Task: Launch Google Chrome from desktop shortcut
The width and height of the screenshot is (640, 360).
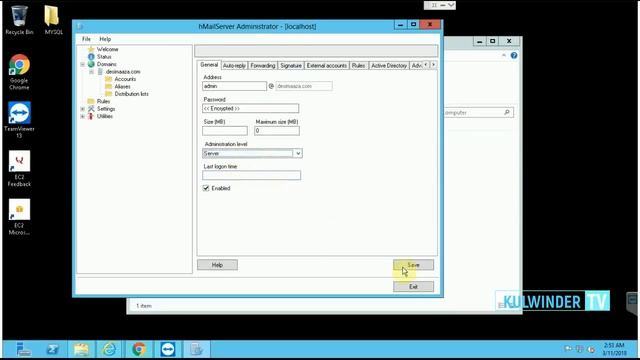Action: (x=19, y=72)
